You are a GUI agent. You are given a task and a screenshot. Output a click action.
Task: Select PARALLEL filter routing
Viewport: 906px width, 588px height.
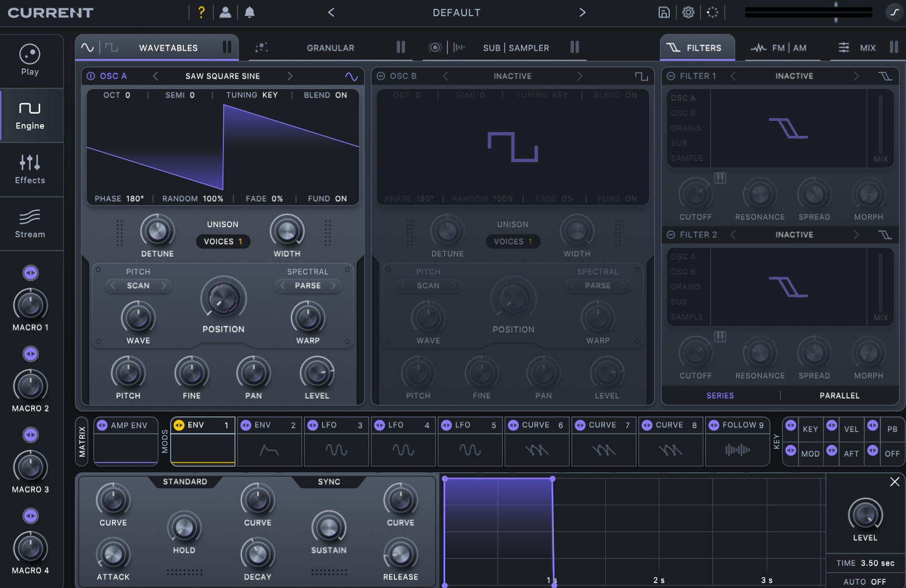click(839, 395)
